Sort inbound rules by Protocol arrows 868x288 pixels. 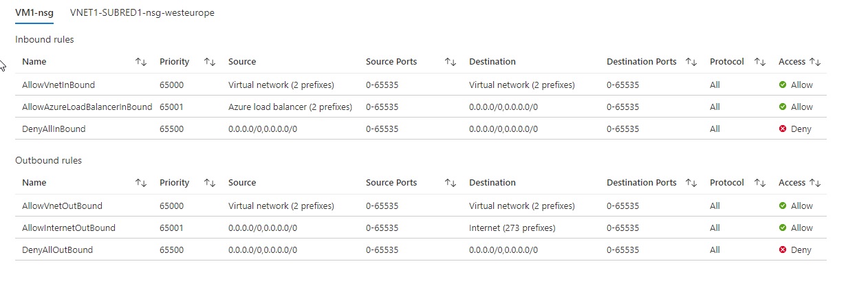[x=760, y=62]
